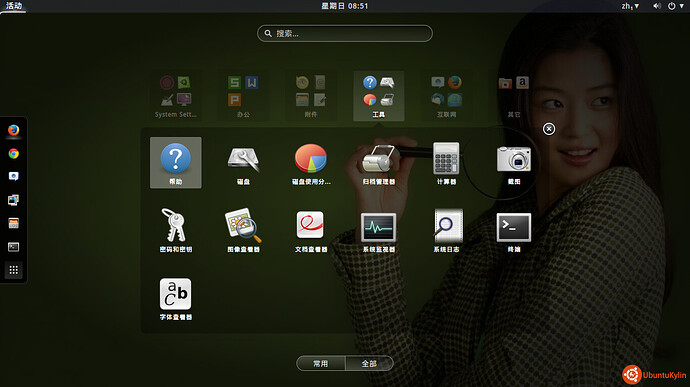Open the 附件 (Accessories) app folder
Screen dimensions: 690x387
[x=311, y=96]
